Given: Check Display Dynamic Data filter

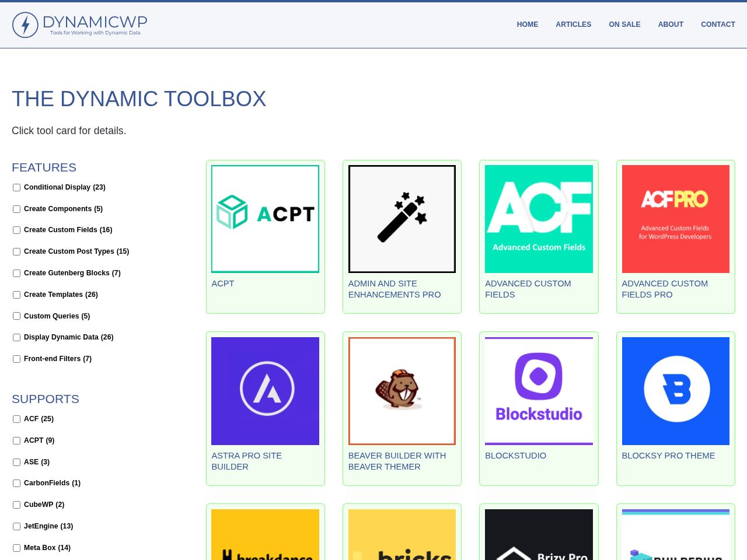Looking at the screenshot, I should pyautogui.click(x=16, y=337).
